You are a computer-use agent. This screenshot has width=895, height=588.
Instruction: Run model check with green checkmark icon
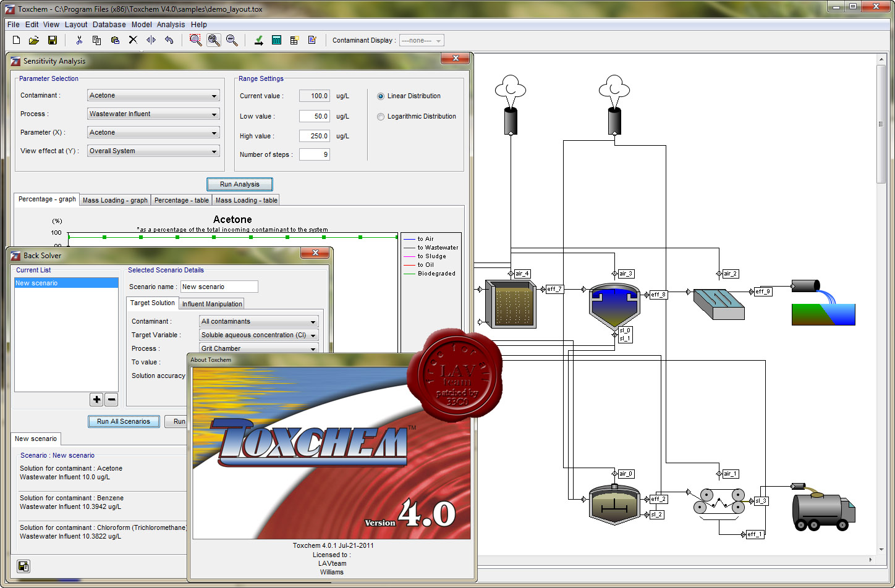(258, 40)
